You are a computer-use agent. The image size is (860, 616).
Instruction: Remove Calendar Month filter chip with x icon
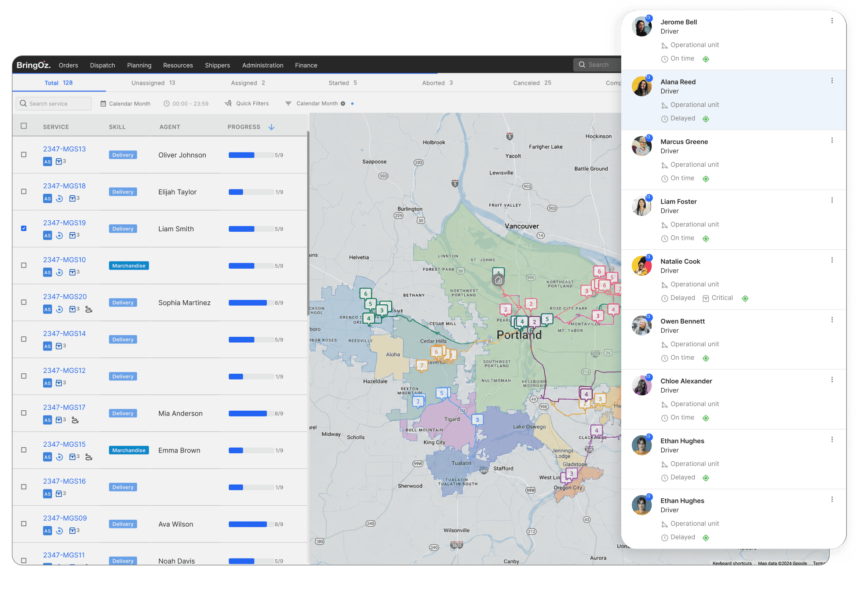point(343,103)
